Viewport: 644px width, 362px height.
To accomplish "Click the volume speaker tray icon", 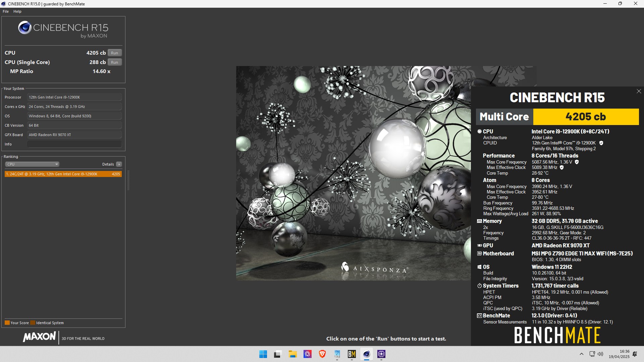I will pos(600,354).
